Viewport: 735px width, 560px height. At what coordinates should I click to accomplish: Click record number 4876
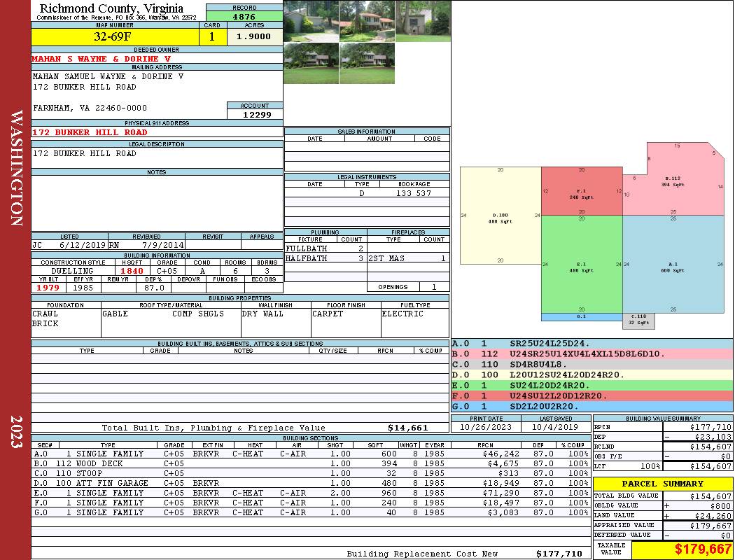click(244, 16)
